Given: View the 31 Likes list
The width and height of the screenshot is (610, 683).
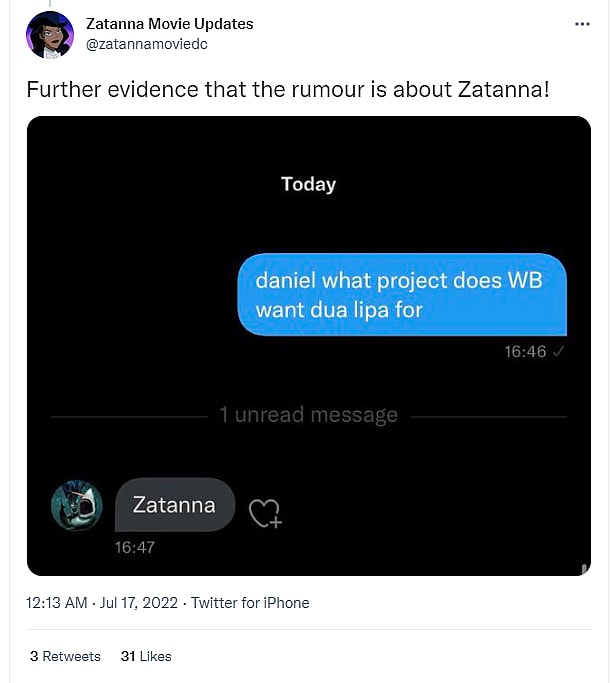Looking at the screenshot, I should (x=146, y=656).
